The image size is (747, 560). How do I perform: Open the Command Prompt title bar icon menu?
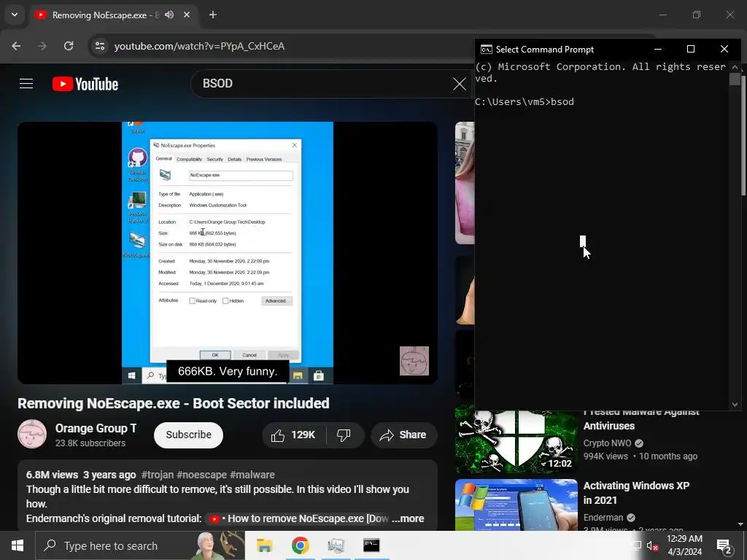click(x=486, y=50)
